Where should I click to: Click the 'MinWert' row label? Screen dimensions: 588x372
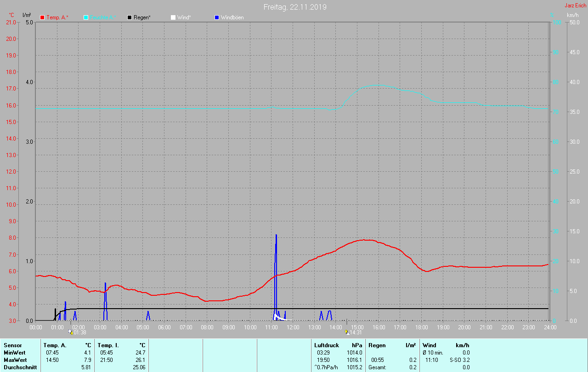(14, 353)
